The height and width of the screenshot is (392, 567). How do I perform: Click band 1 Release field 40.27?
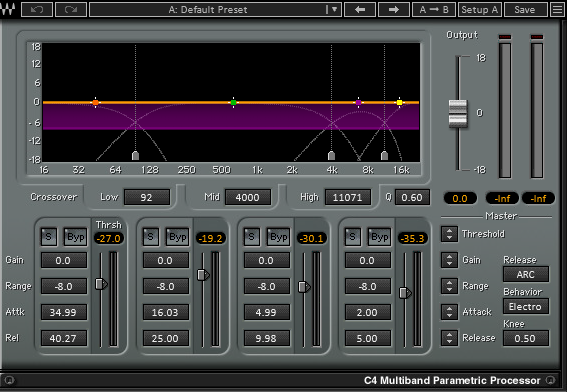pos(64,338)
